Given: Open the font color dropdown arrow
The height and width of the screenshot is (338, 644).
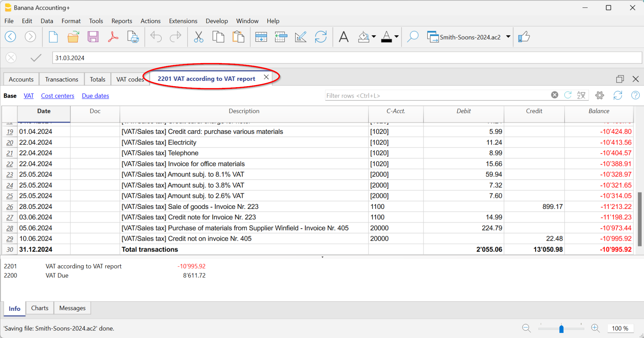Looking at the screenshot, I should [396, 37].
